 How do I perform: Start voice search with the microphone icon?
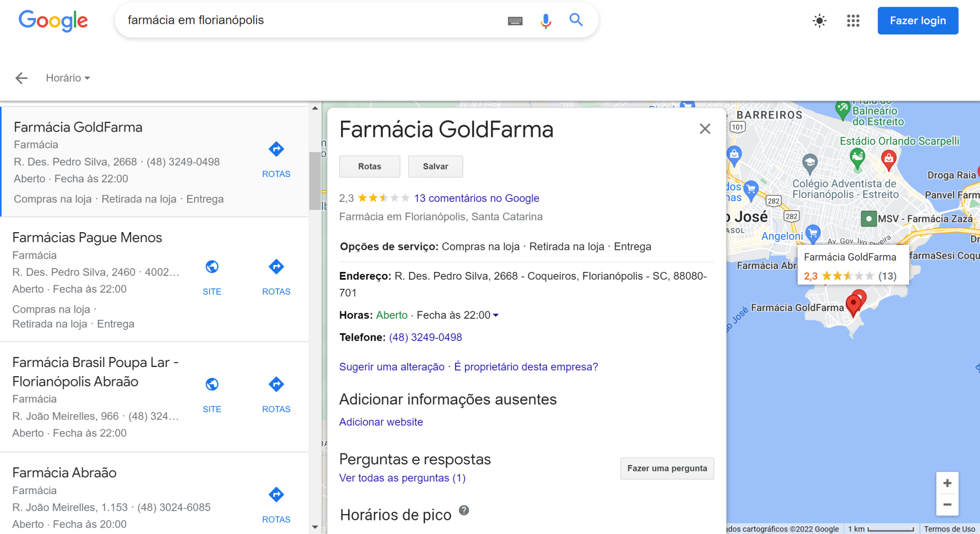tap(546, 21)
